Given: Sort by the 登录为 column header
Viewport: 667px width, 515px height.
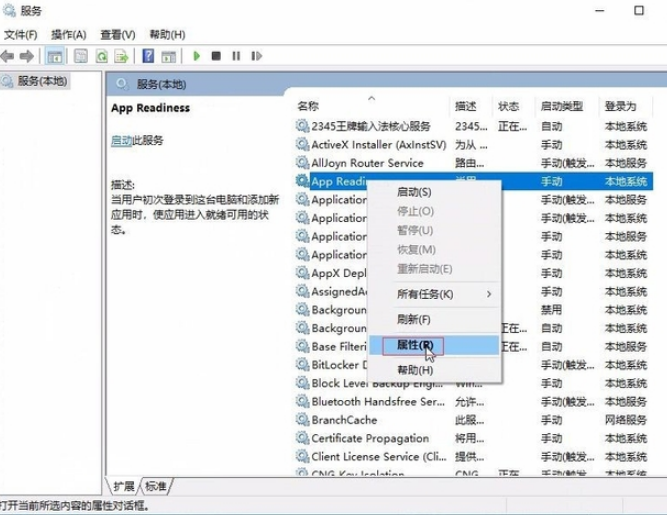Looking at the screenshot, I should [x=620, y=106].
